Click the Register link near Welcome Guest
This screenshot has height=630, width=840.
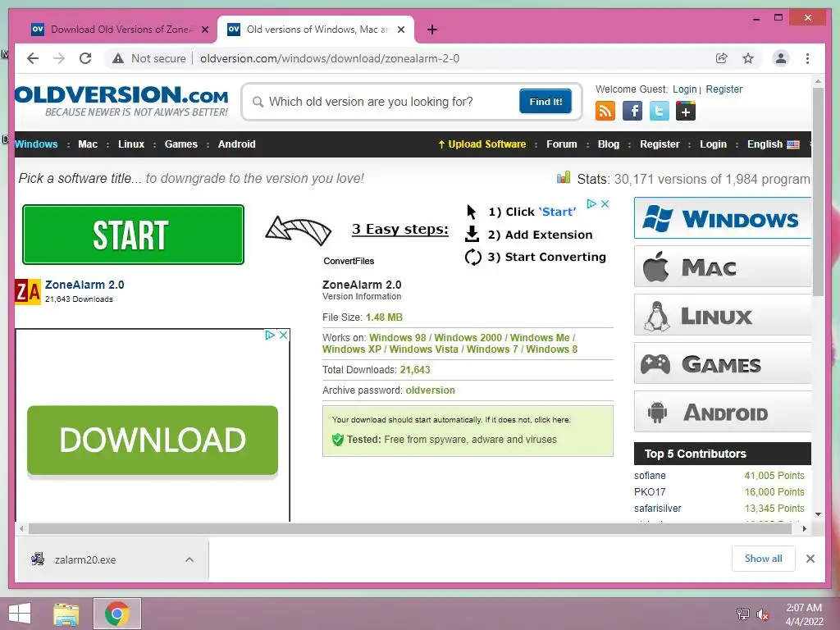(724, 89)
